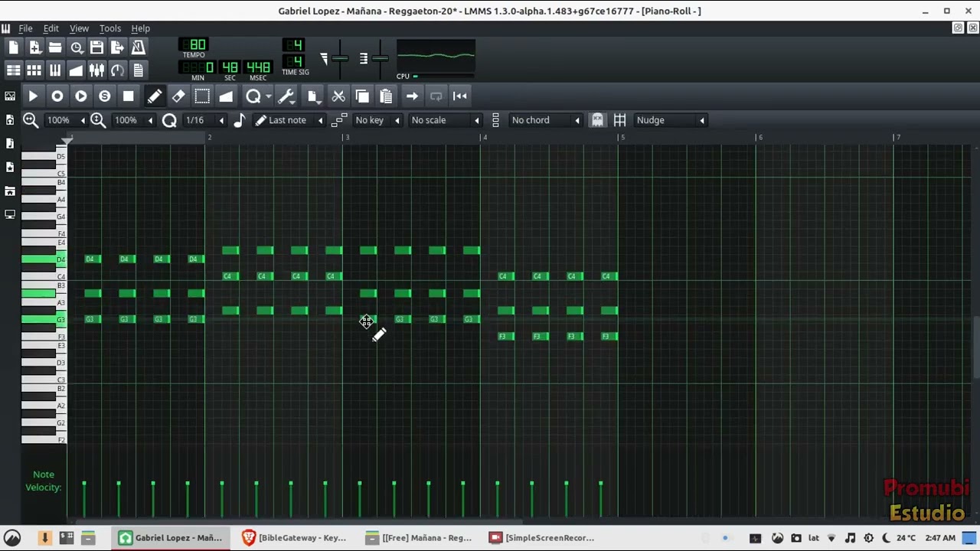The image size is (980, 551).
Task: Switch to SimpleScreenRecorder taskbar window
Action: 542,538
